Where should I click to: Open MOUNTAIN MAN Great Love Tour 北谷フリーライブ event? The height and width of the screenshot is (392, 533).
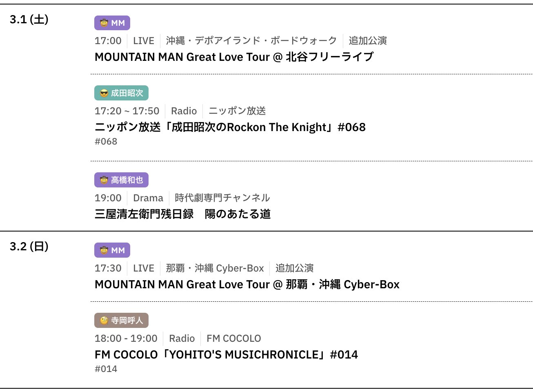pyautogui.click(x=234, y=57)
